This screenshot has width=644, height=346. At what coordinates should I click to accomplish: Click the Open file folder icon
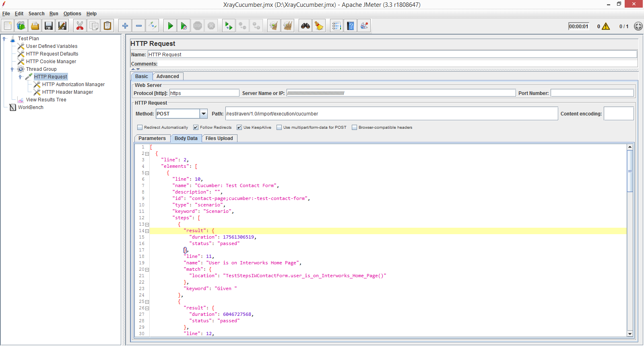[x=35, y=26]
